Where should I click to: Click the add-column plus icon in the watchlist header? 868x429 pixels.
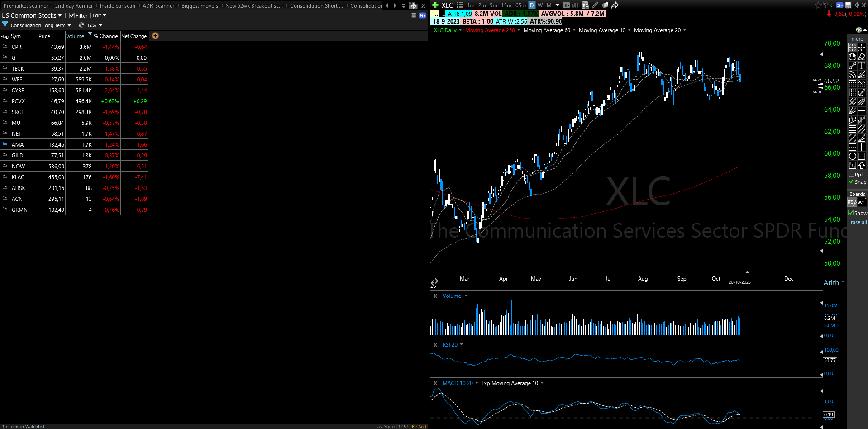coord(155,36)
